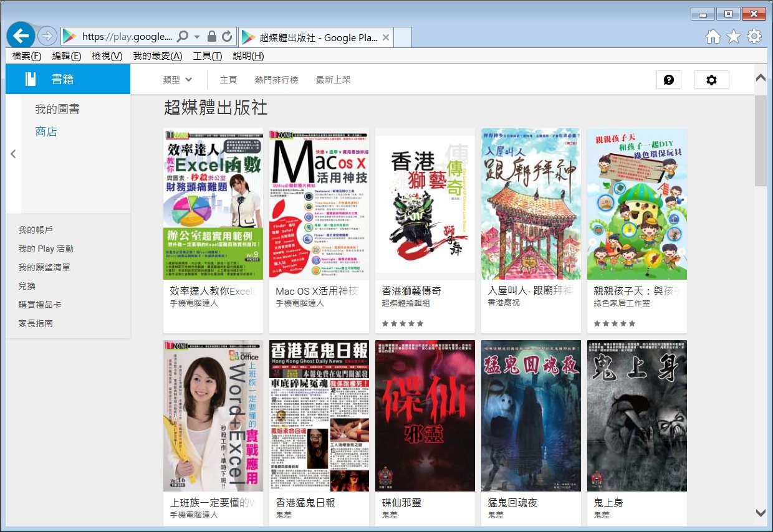
Task: Open Google Play settings gear button
Action: tap(711, 80)
